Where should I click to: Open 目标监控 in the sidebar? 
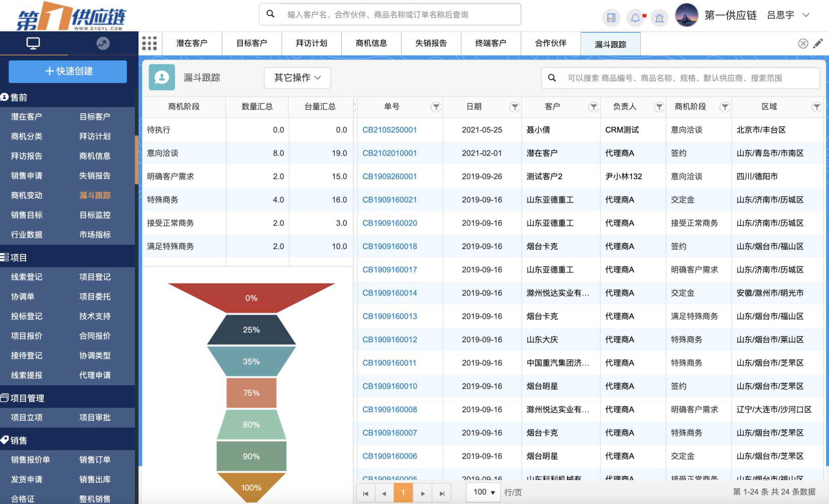[x=95, y=215]
